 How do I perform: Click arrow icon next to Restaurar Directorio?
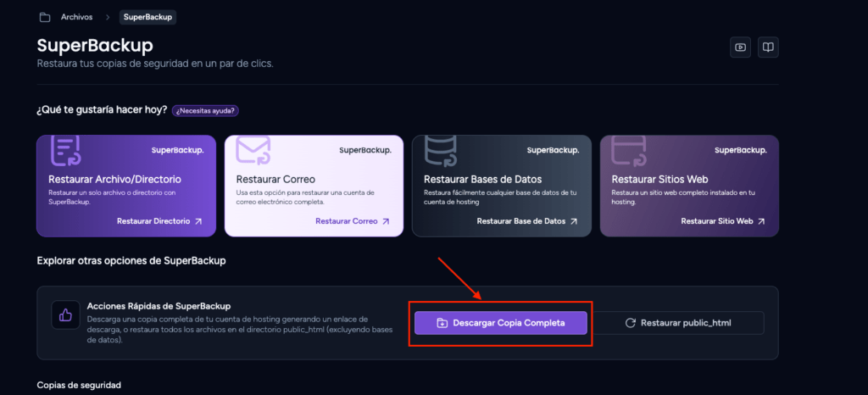tap(198, 221)
